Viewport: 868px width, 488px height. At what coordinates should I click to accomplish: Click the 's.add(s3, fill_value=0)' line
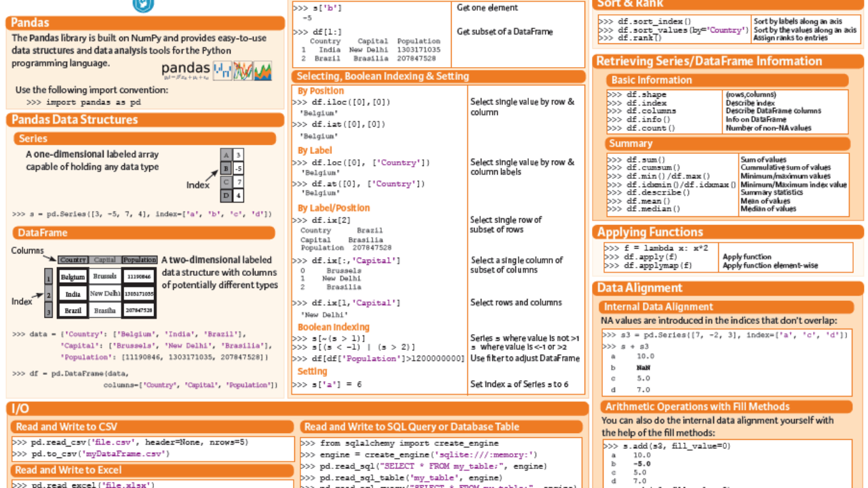point(667,446)
